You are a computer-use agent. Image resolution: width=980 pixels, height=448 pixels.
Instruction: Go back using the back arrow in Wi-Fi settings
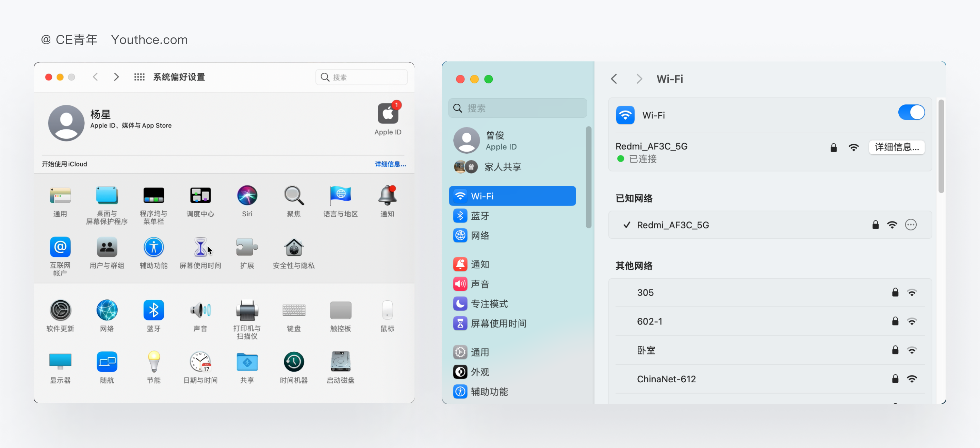click(614, 79)
